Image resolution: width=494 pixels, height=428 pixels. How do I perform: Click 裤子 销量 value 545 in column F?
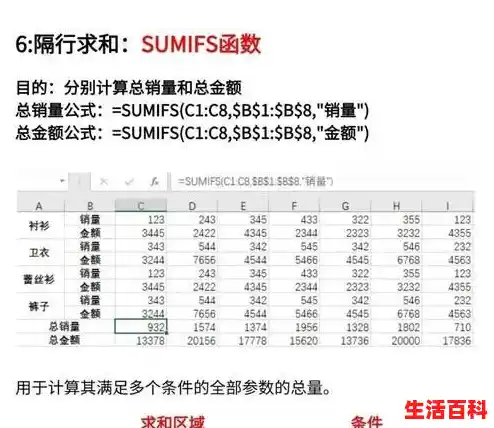click(294, 300)
